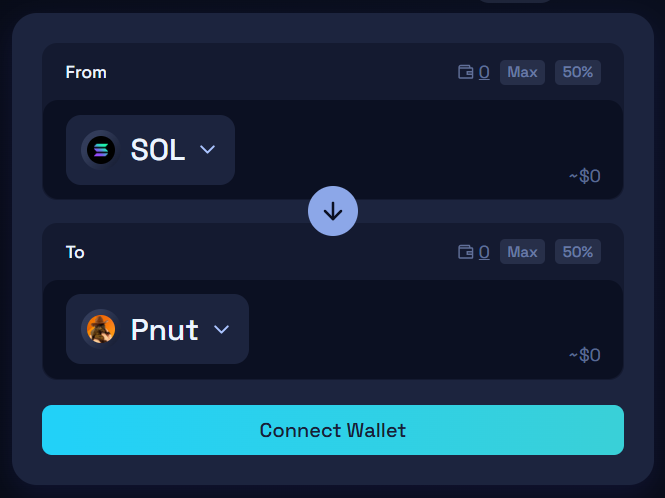
Task: Open the SOL token selector
Action: (151, 150)
